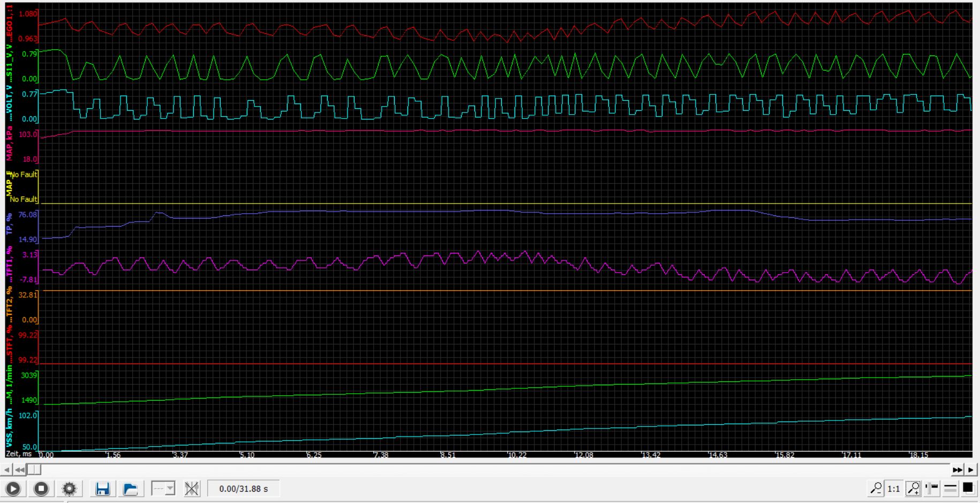
Task: Click the horizontal timeline scrollbar thumb
Action: [x=34, y=470]
